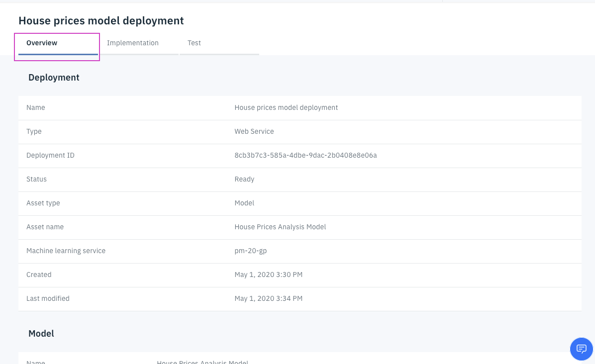The height and width of the screenshot is (364, 595).
Task: Click the House prices model deployment heading
Action: (x=101, y=20)
